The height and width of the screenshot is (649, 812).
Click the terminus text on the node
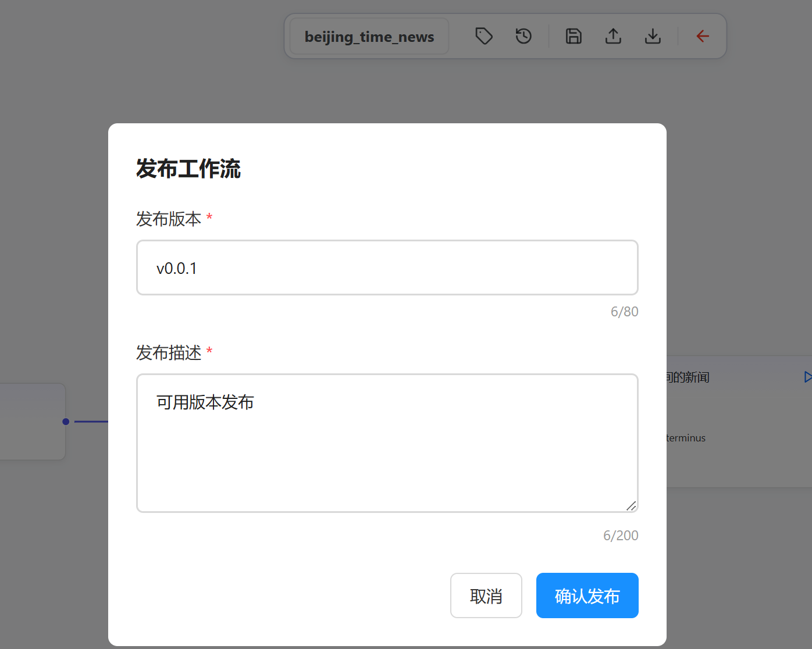coord(686,438)
